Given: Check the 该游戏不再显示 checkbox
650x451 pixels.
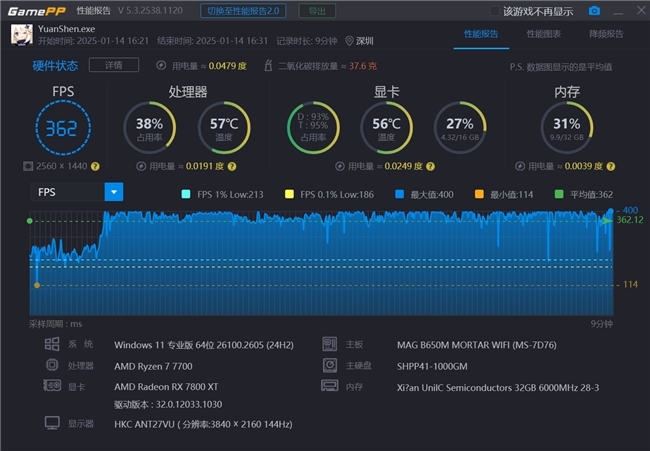Looking at the screenshot, I should (x=495, y=11).
